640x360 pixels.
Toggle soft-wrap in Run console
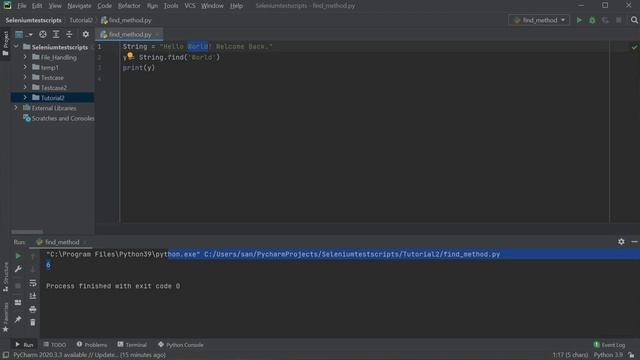(x=33, y=282)
